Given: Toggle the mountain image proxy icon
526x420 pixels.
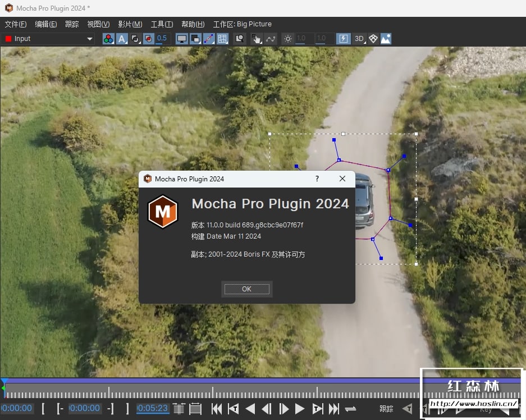Looking at the screenshot, I should (x=386, y=39).
